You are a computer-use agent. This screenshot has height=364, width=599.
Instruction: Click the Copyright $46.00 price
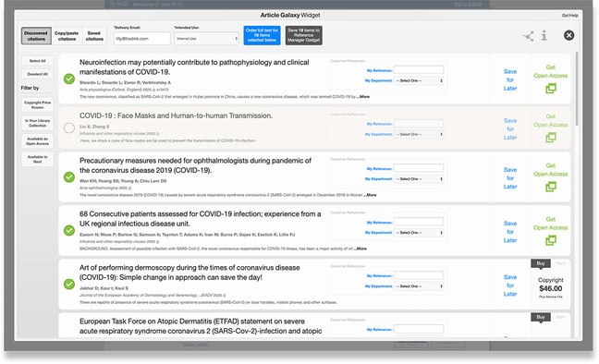(x=551, y=285)
